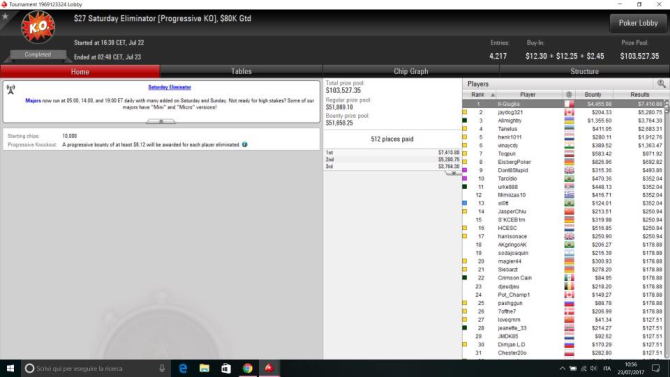Sort players by the Rank column arrow
The image size is (670, 377).
(x=492, y=95)
